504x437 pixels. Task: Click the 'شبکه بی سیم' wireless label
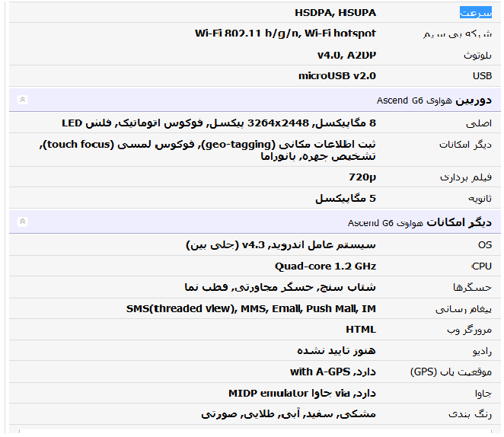click(458, 33)
